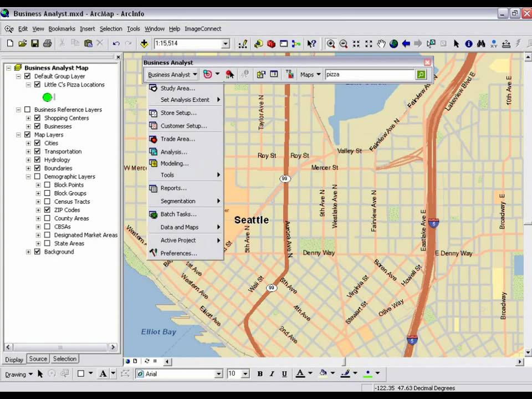Select the Zoom Out magnifier tool
The height and width of the screenshot is (399, 532).
343,44
